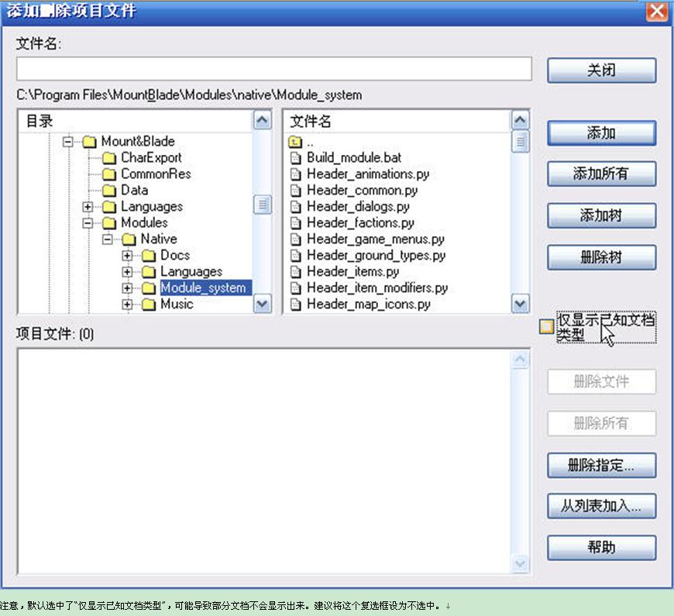Click the Module_system folder icon
674x616 pixels.
(149, 287)
